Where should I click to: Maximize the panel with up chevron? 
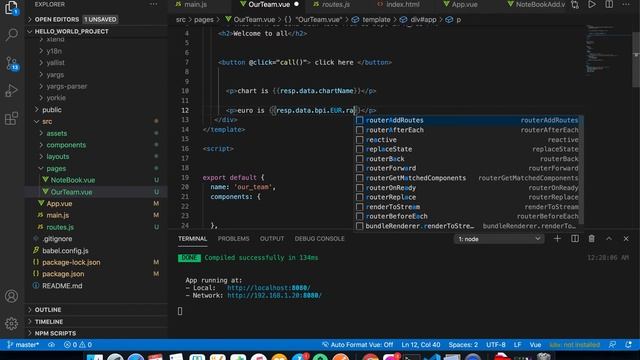(609, 239)
